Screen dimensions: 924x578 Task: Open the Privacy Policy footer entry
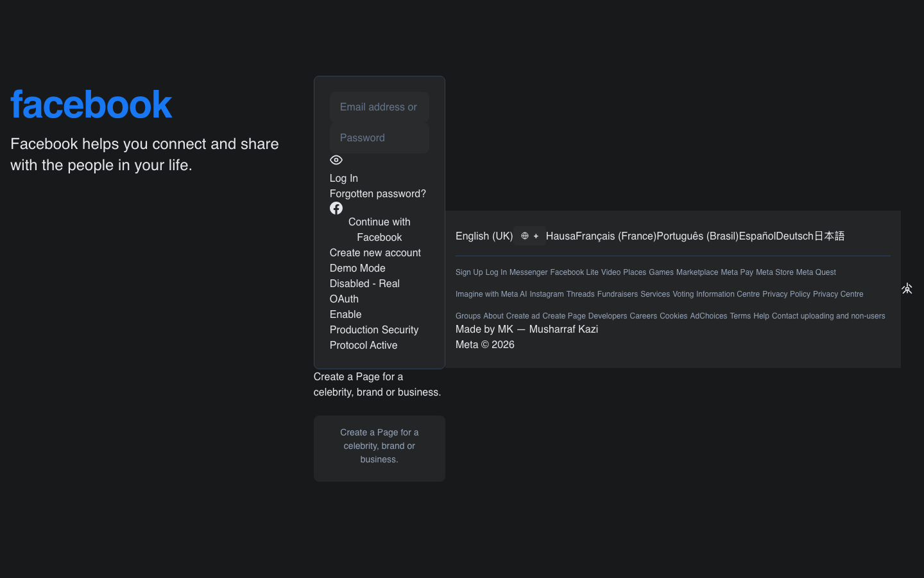coord(786,294)
